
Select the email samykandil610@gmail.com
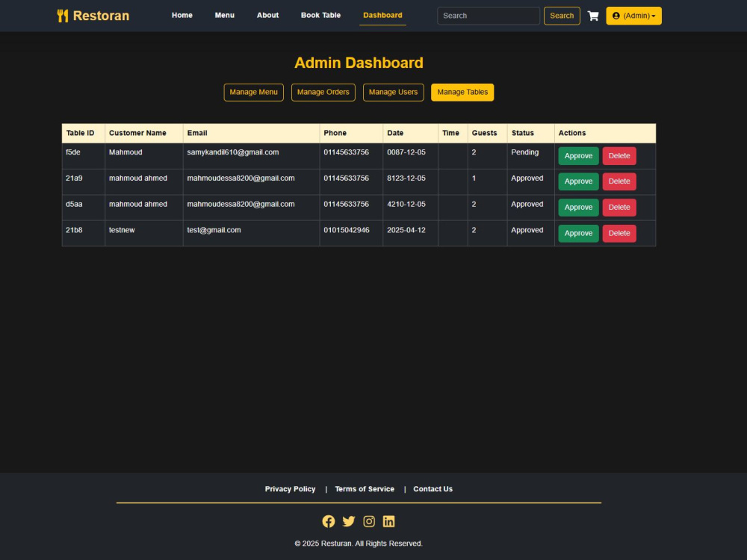click(233, 152)
